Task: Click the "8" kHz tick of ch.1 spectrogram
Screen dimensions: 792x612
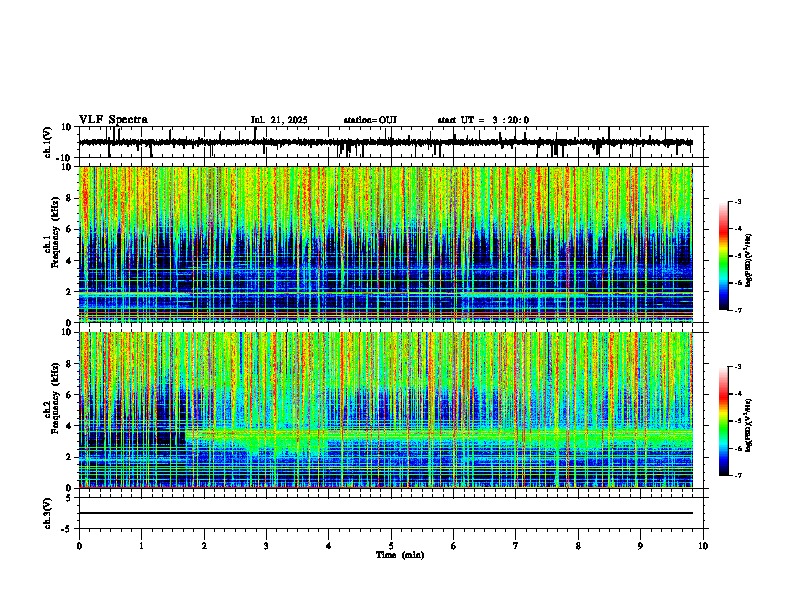Action: [x=70, y=198]
